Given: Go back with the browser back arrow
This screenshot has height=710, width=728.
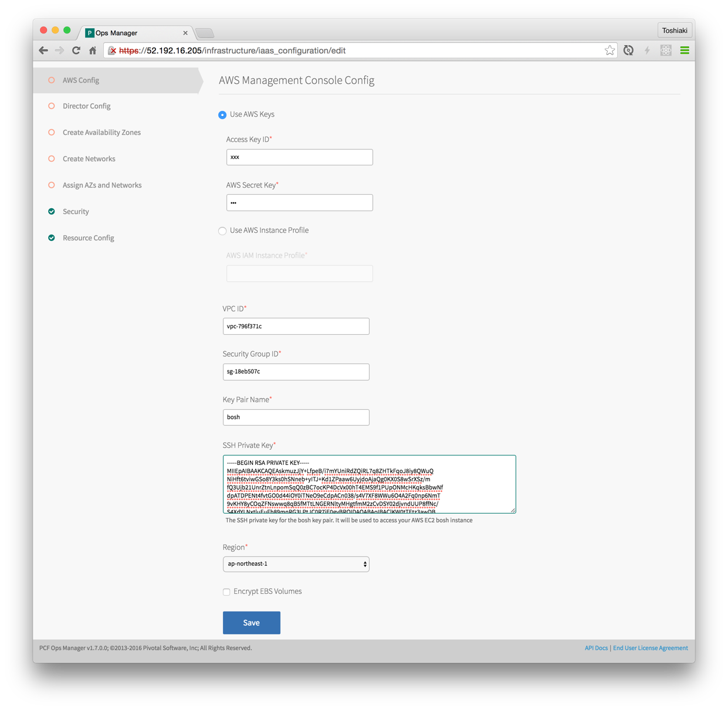Looking at the screenshot, I should tap(43, 50).
